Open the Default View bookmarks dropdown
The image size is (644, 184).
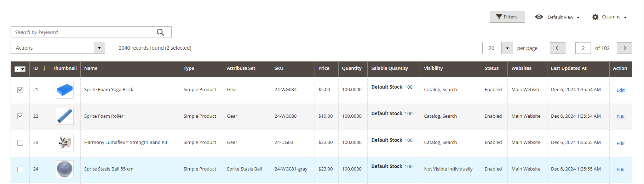558,17
